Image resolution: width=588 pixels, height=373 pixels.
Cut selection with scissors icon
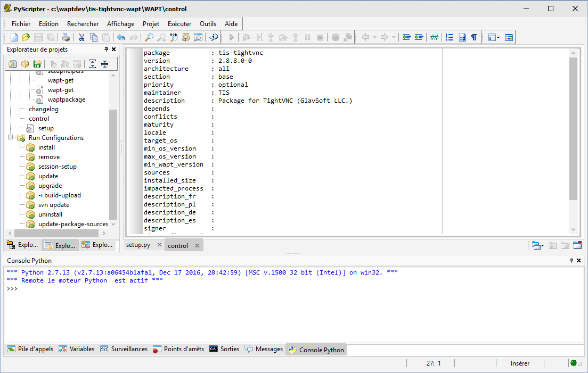(x=81, y=37)
